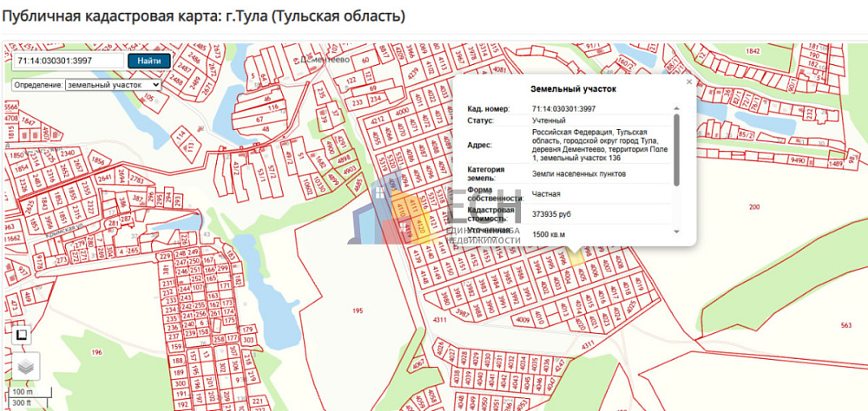Close the Земельный участок popup
The width and height of the screenshot is (868, 411).
689,82
